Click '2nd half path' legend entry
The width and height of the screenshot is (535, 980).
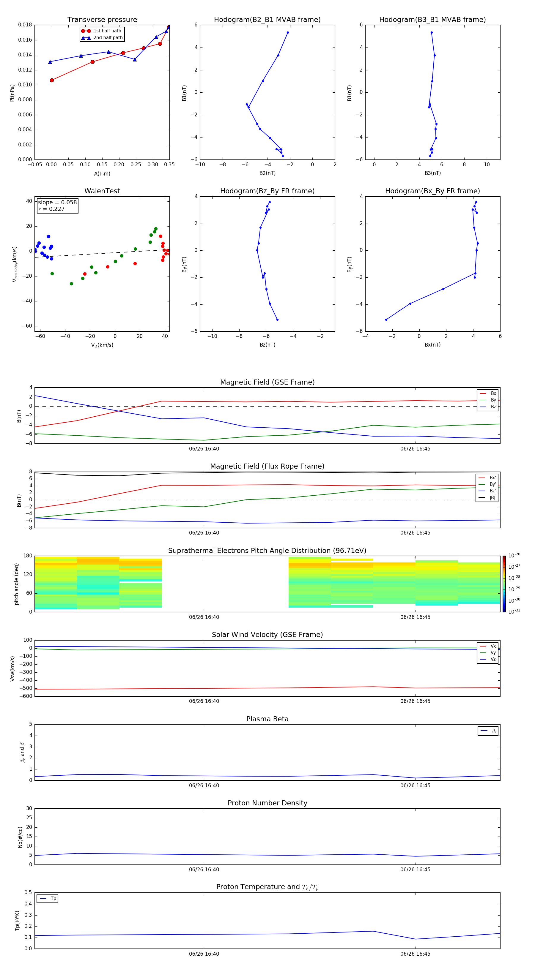point(102,38)
